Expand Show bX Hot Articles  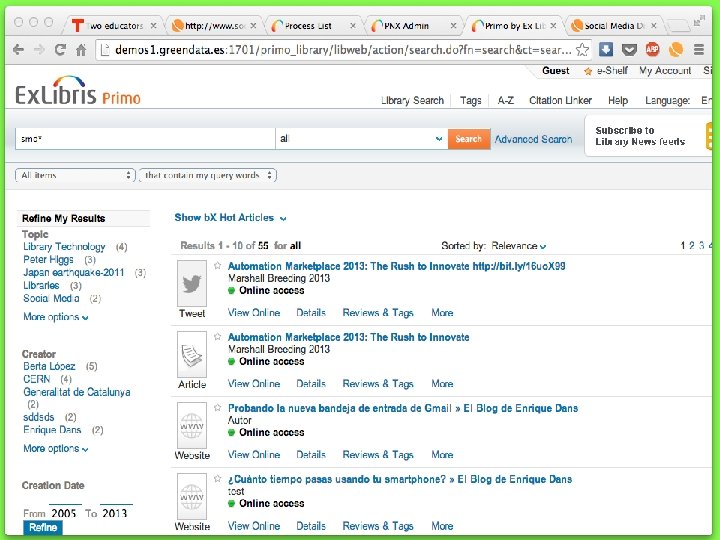click(231, 218)
